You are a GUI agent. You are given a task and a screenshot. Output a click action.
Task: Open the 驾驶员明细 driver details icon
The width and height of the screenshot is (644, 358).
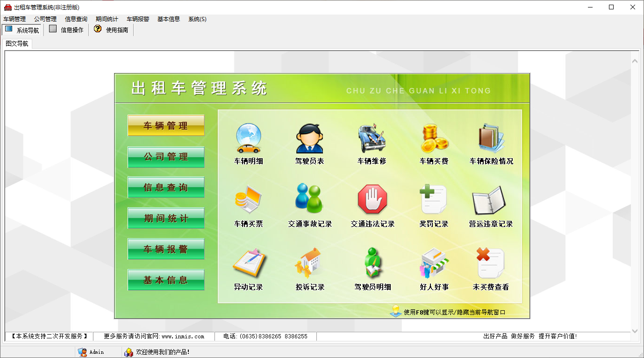tap(372, 263)
